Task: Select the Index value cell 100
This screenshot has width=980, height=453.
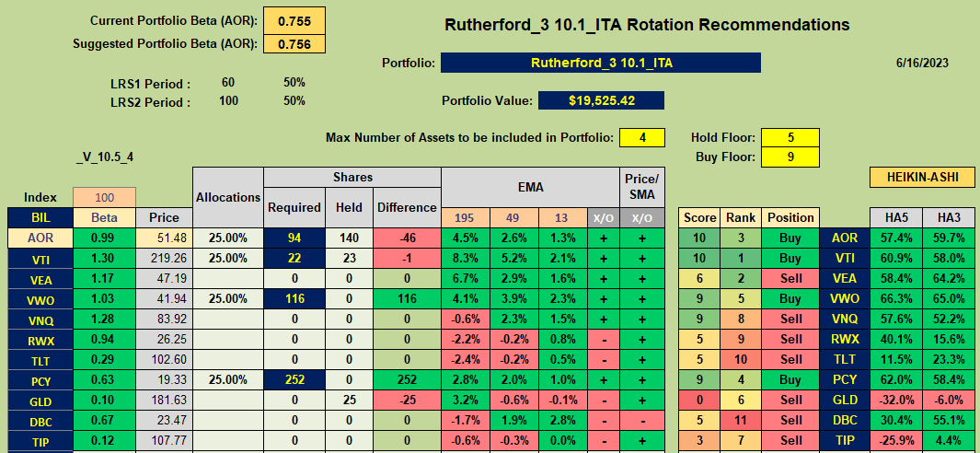Action: [x=104, y=198]
